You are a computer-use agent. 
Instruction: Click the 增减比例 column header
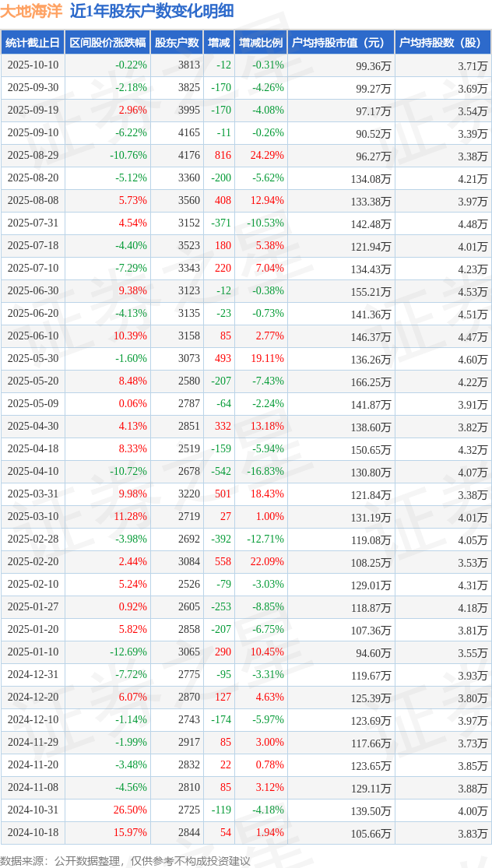coord(261,43)
